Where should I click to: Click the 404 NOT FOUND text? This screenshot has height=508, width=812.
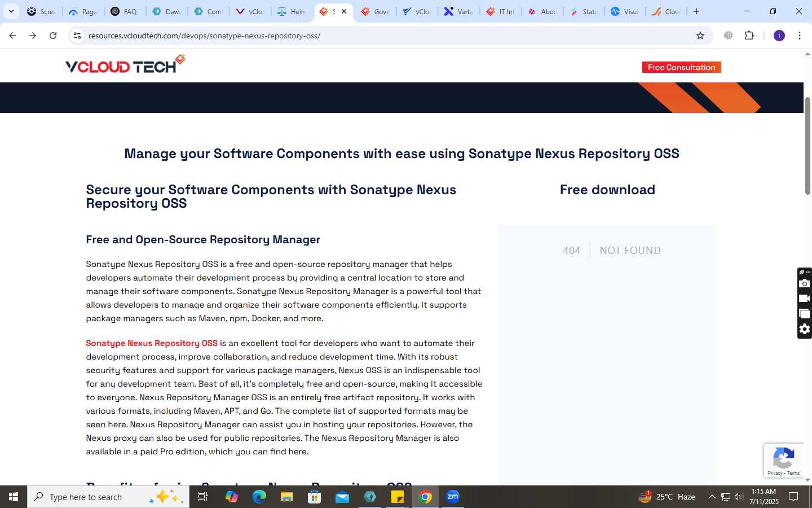[x=612, y=251]
